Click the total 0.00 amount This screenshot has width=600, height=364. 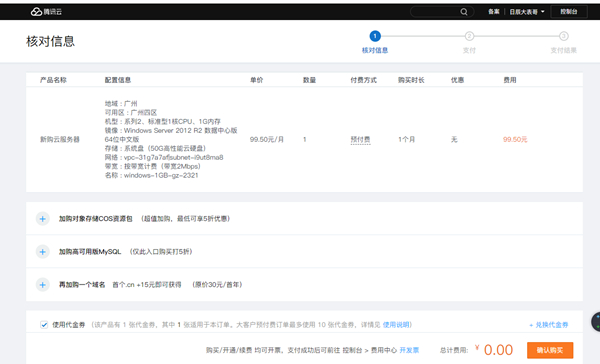coord(498,350)
